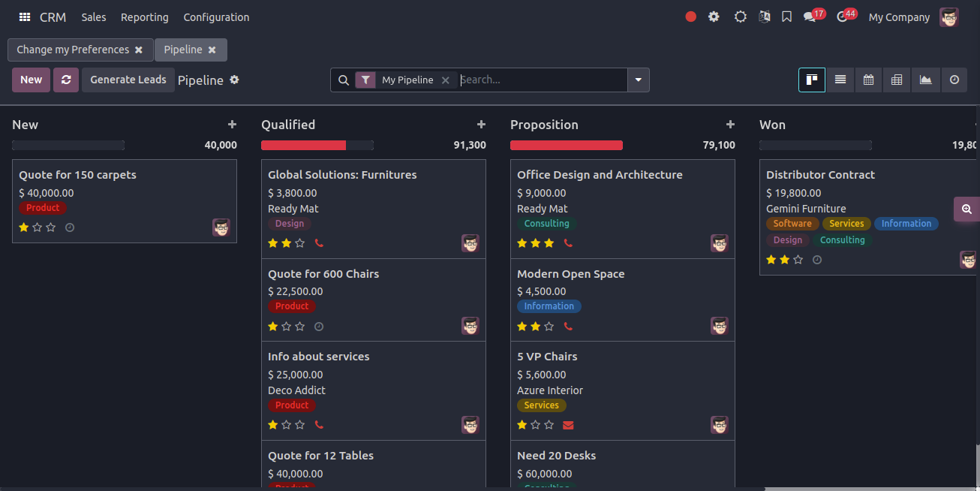Open the Configuration menu

click(216, 17)
